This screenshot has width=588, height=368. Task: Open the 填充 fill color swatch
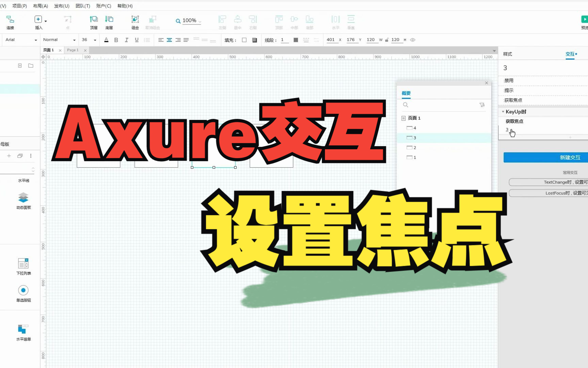(244, 40)
